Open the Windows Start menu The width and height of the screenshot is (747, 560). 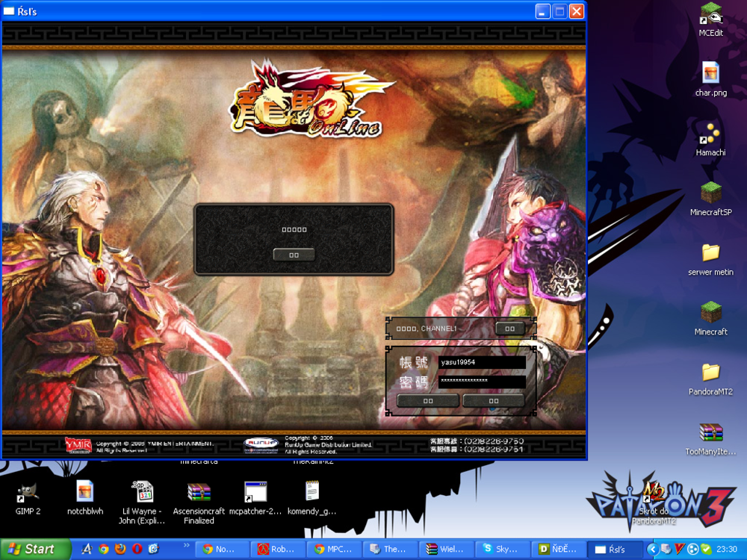(x=35, y=549)
